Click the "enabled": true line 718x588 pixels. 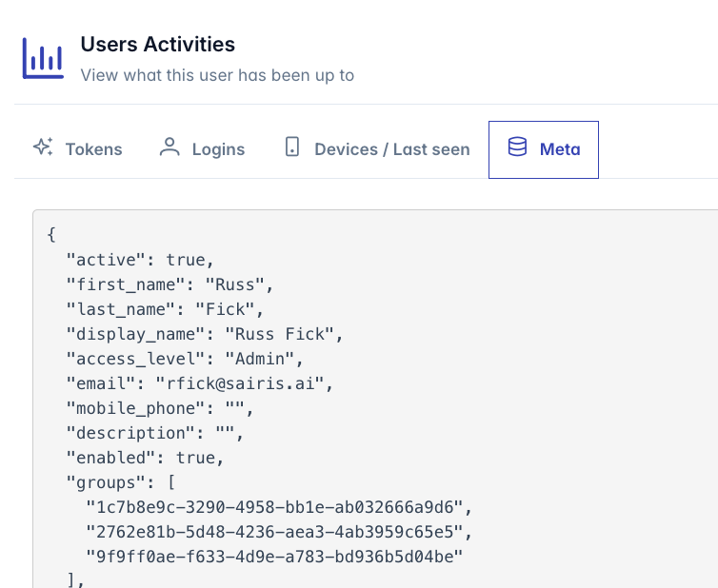[x=145, y=458]
